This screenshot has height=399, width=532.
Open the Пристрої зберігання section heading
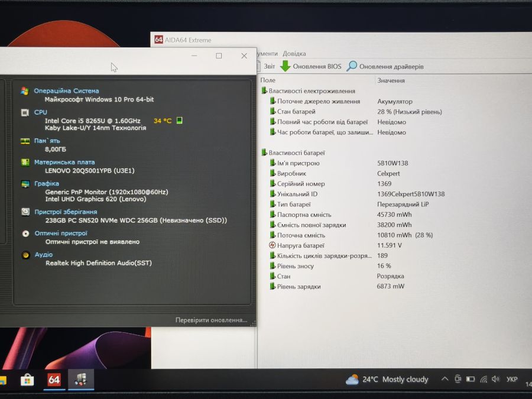point(66,212)
